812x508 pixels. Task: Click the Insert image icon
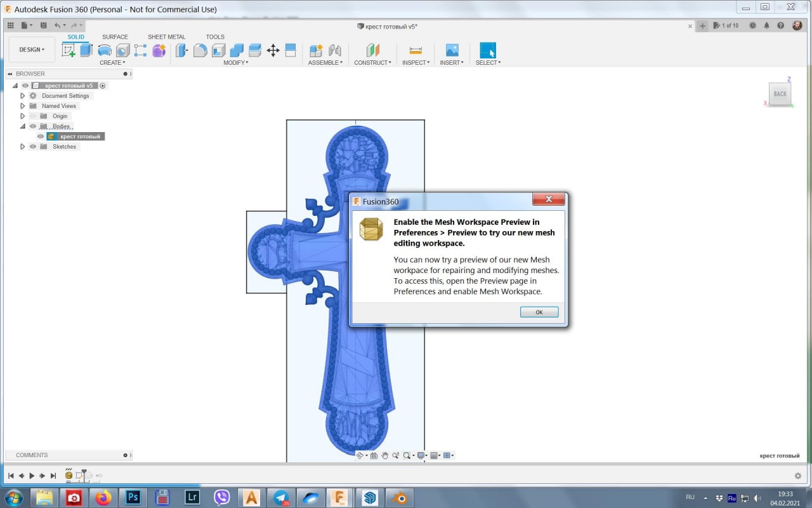[x=452, y=50]
